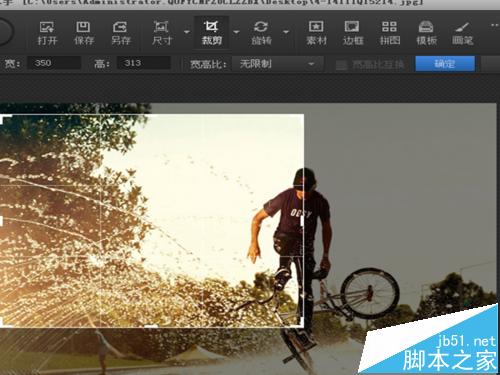Expand the 裁剪 dropdown arrow

236,32
